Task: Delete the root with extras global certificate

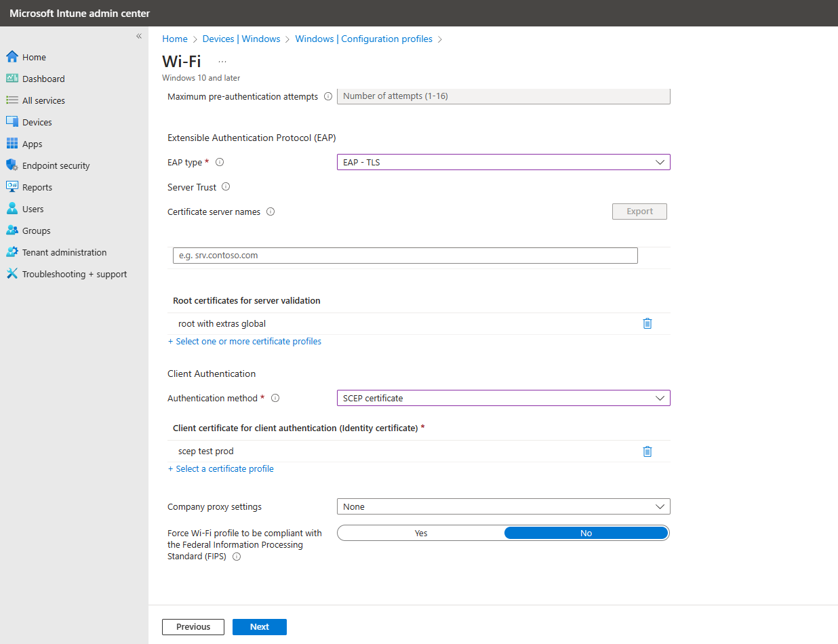Action: (647, 324)
